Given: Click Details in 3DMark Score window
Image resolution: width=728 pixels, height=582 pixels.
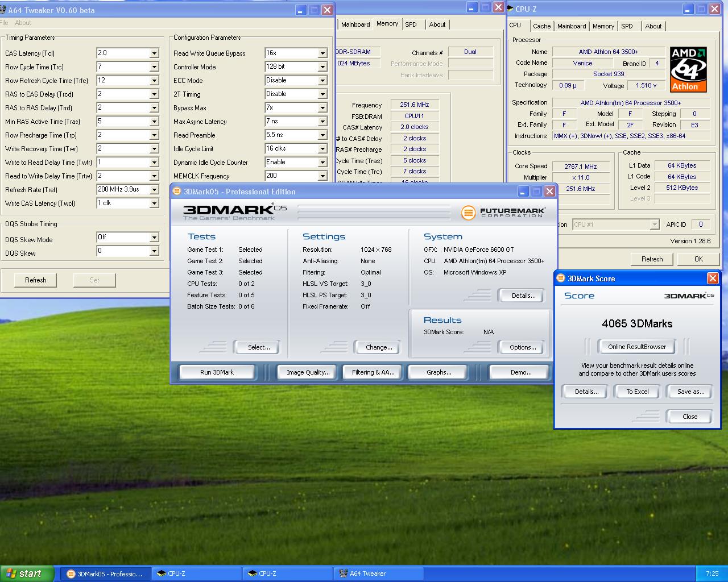Looking at the screenshot, I should [x=586, y=392].
